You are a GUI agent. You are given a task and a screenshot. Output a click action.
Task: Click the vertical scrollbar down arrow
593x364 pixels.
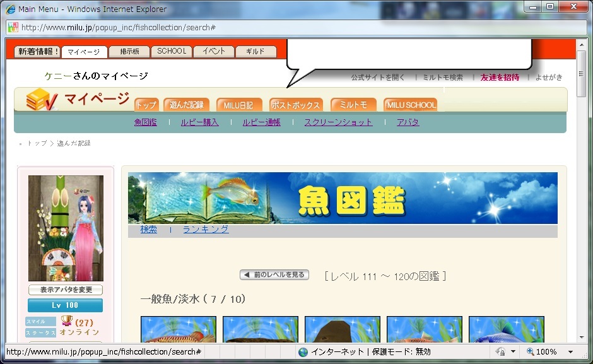[581, 337]
